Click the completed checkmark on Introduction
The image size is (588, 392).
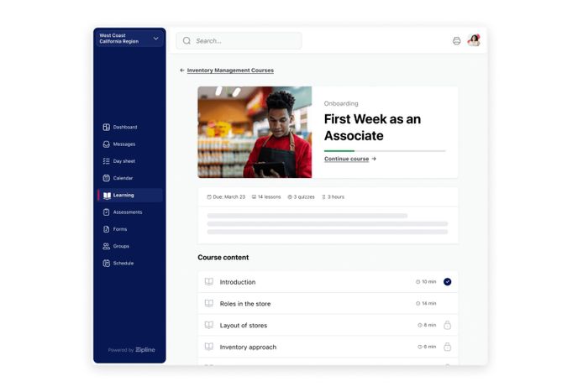tap(448, 282)
